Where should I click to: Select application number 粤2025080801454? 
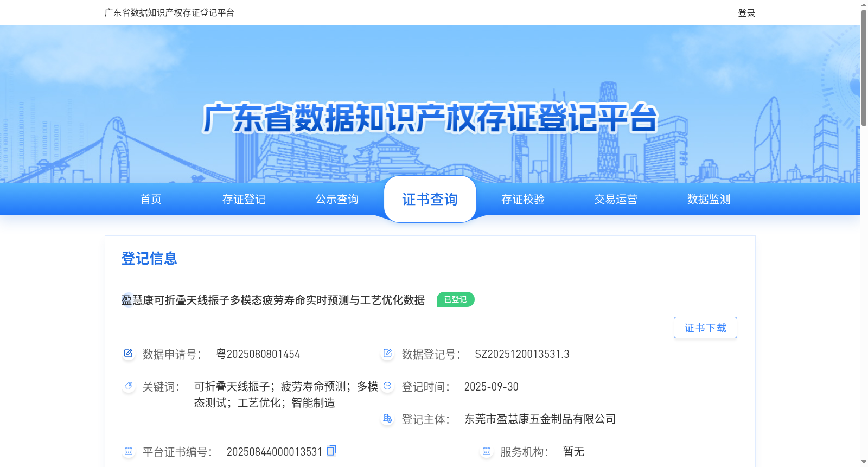[258, 354]
